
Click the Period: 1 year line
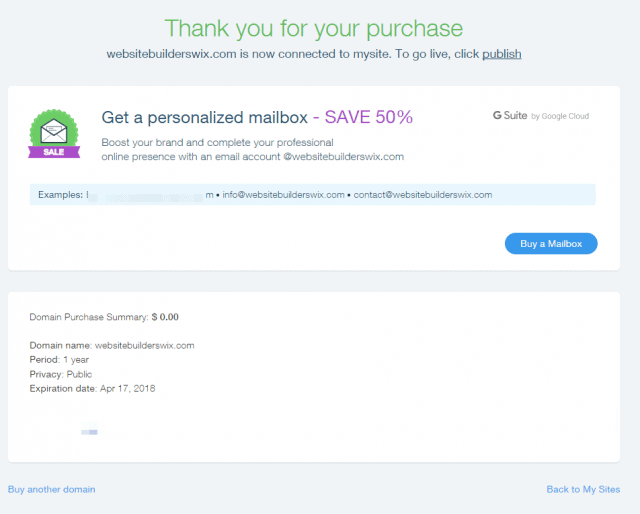click(59, 360)
